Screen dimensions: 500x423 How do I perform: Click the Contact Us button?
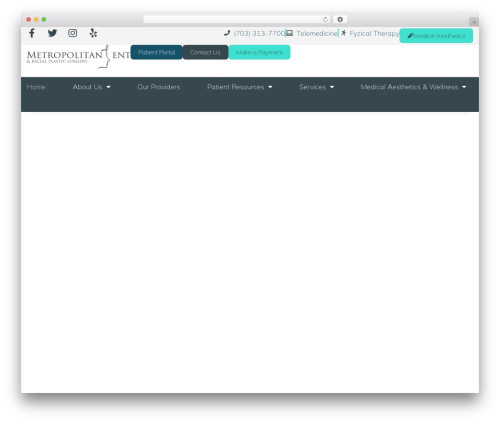205,52
